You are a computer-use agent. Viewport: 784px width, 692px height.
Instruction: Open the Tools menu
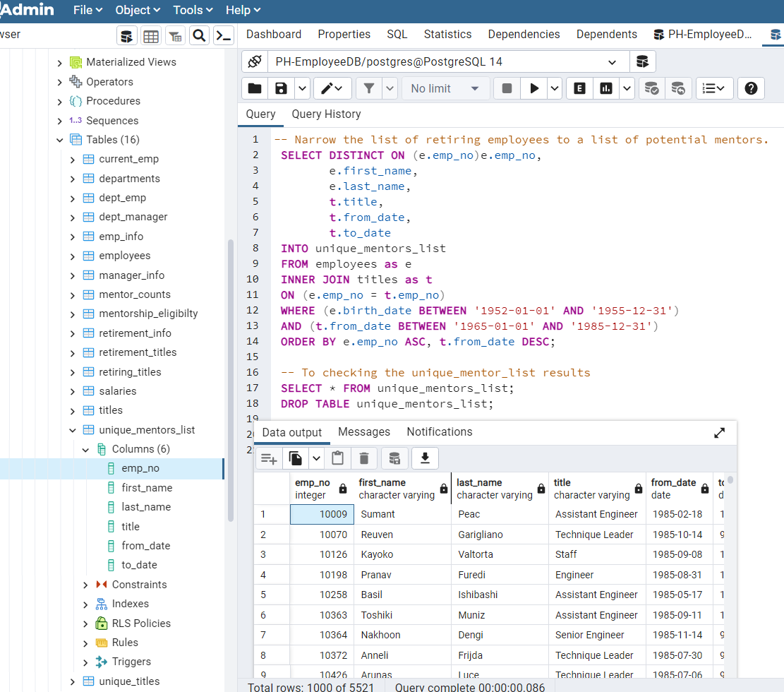pos(193,10)
